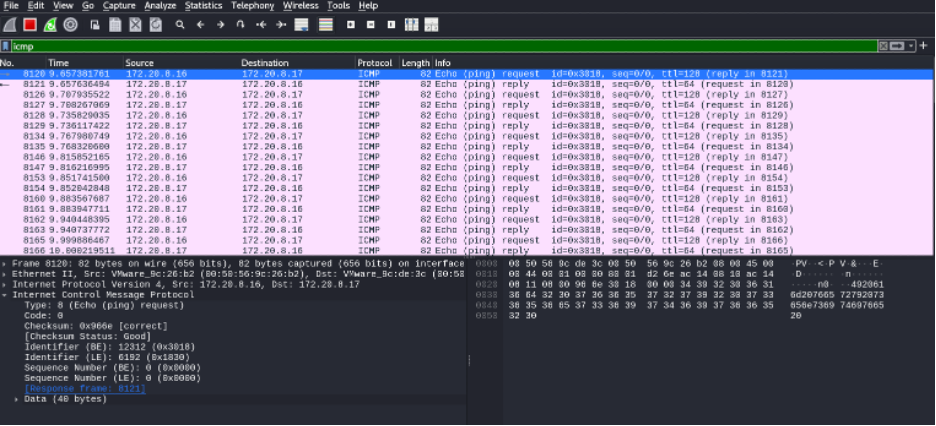Reload this capture file icon
Image resolution: width=936 pixels, height=426 pixels.
(156, 25)
